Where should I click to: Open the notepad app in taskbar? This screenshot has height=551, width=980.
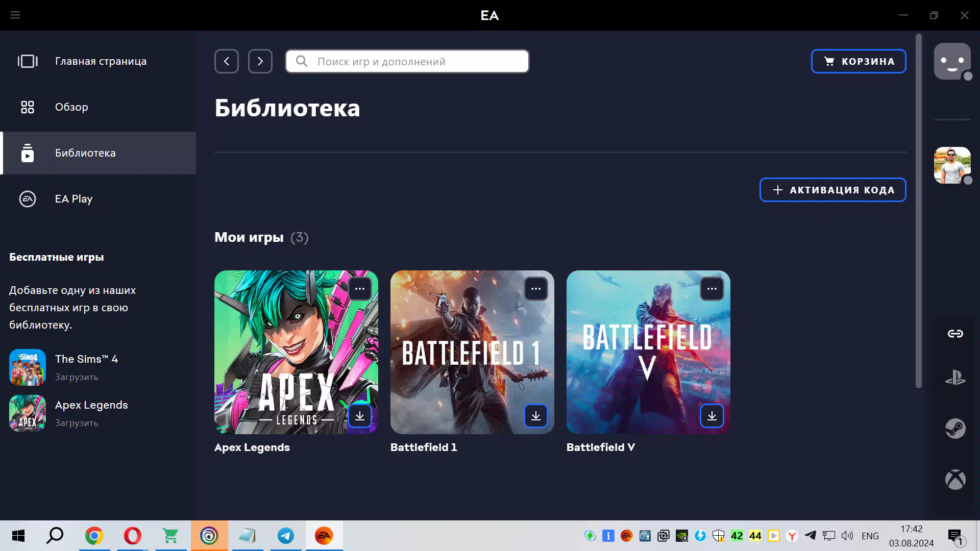click(248, 536)
